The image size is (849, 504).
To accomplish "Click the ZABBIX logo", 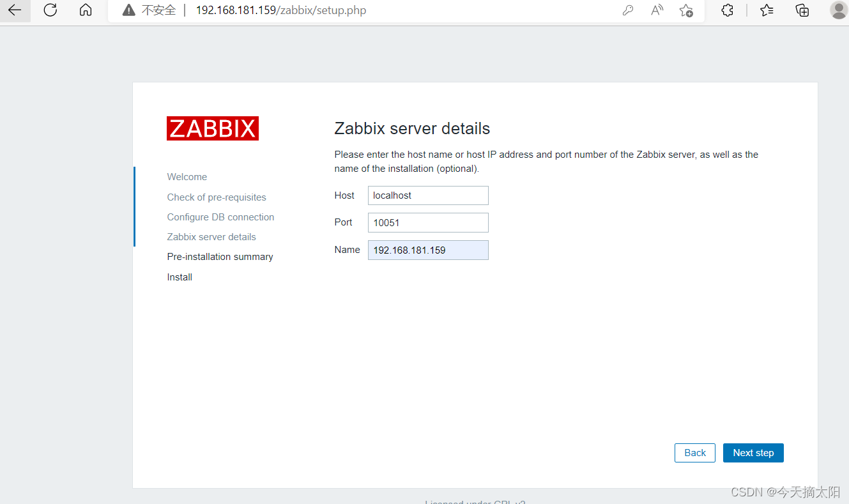I will click(213, 128).
